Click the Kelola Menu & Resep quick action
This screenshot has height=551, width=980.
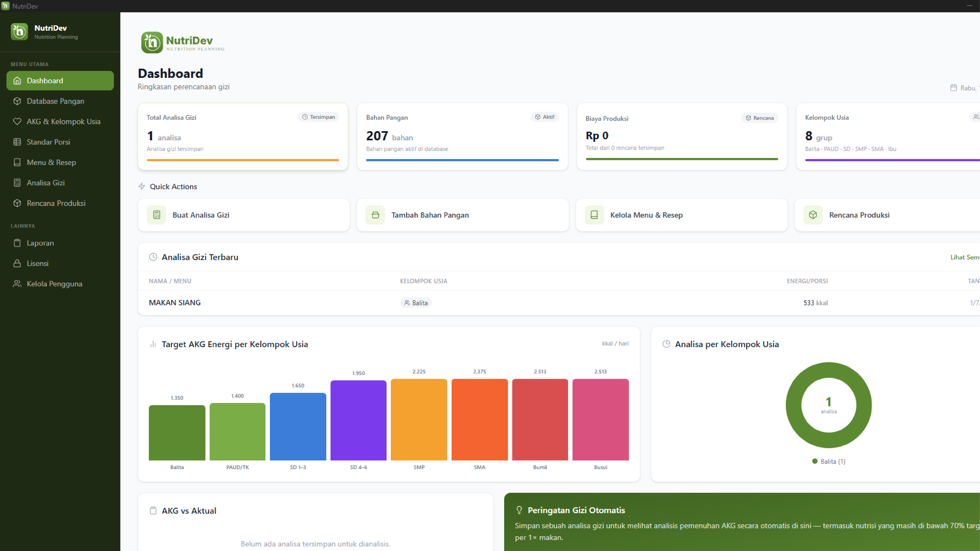coord(682,215)
